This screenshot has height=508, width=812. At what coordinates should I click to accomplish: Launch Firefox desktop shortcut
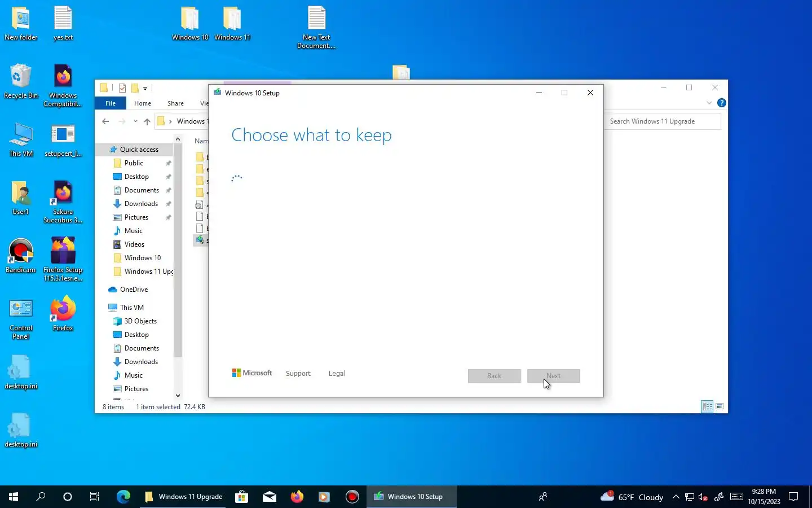[x=63, y=314]
